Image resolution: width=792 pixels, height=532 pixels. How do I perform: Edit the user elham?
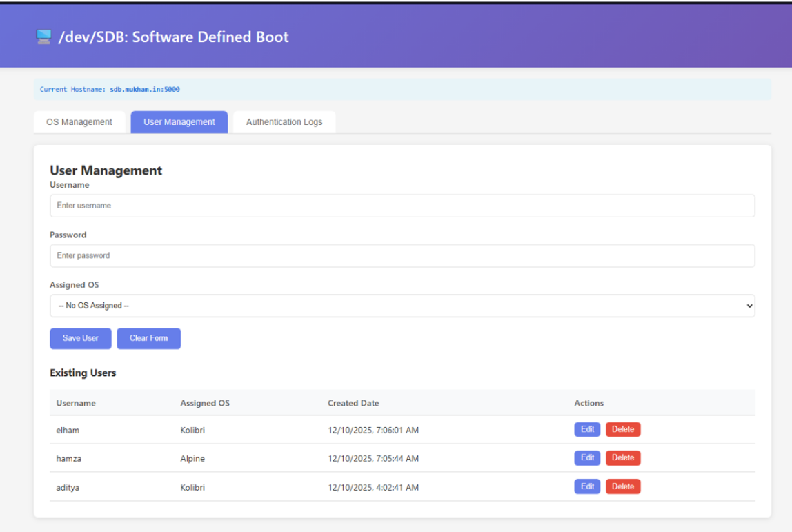coord(587,429)
